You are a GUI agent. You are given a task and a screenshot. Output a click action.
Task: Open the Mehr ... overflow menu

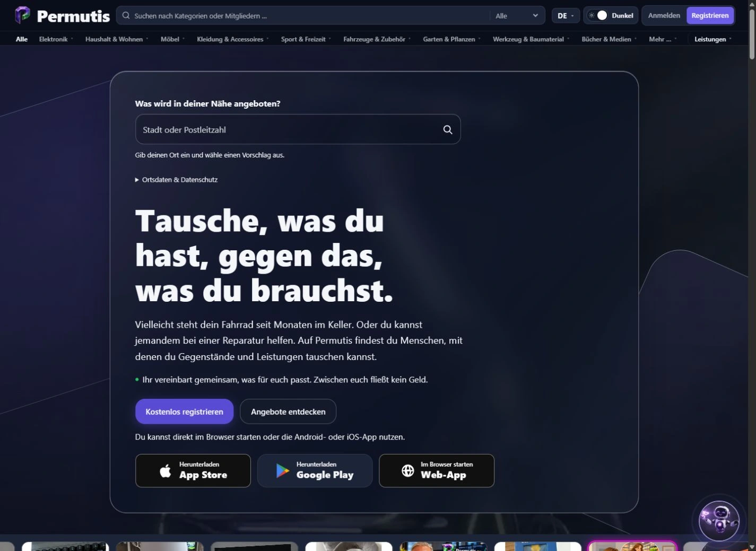click(663, 39)
